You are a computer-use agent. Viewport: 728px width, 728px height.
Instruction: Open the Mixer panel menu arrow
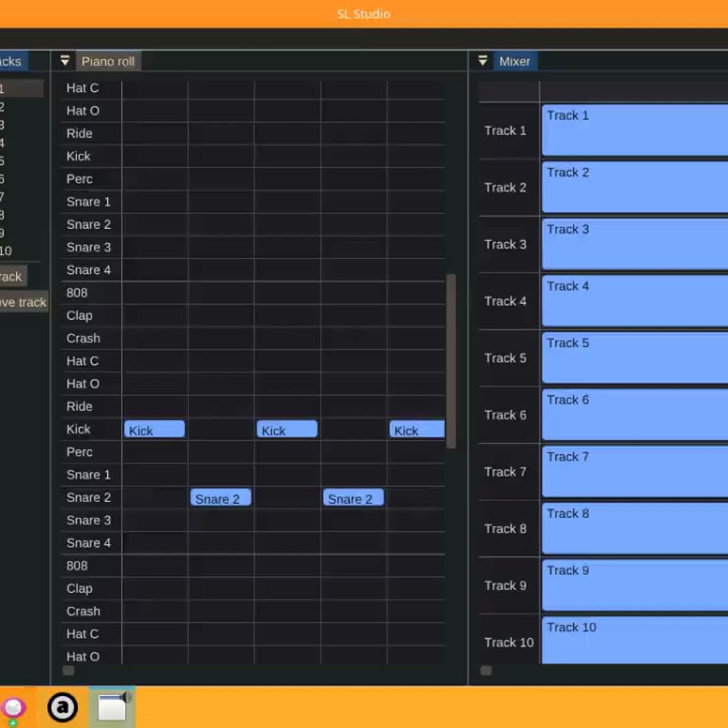(x=483, y=61)
